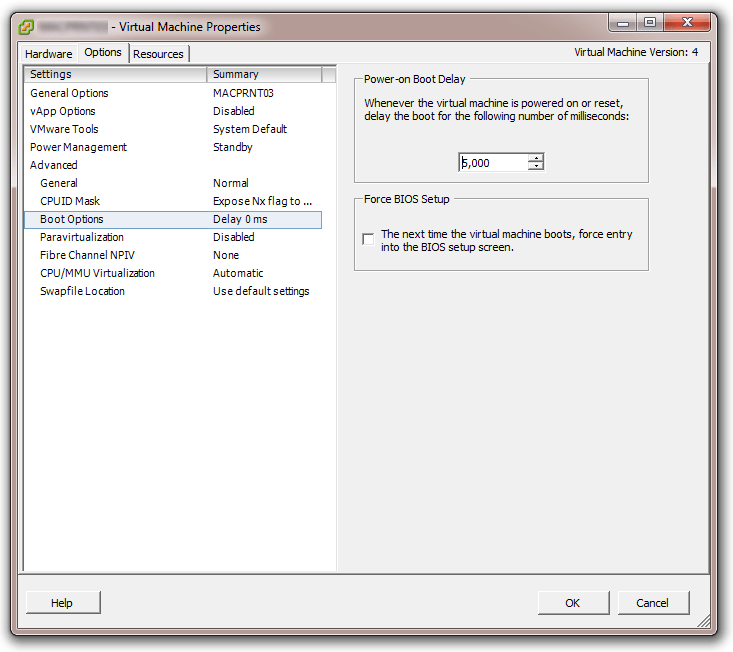This screenshot has width=733, height=652.
Task: Select Fibre Channel NPIV setting
Action: coord(172,255)
